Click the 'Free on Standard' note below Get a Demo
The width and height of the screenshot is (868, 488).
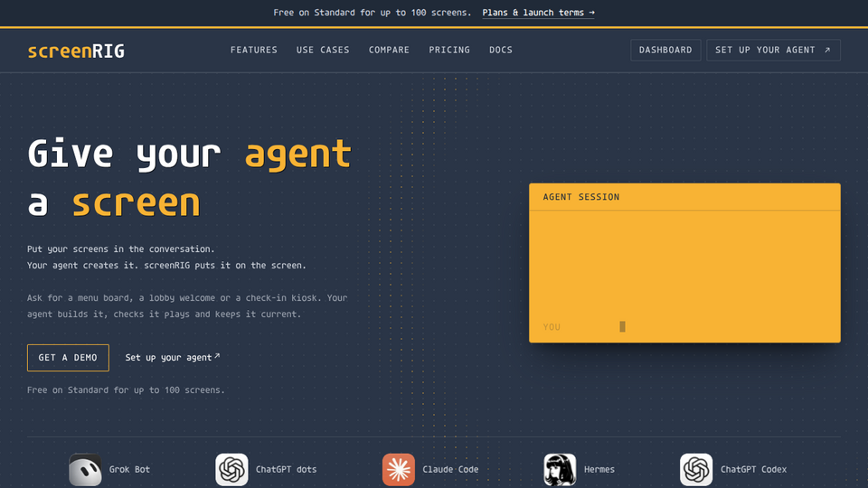tap(127, 390)
